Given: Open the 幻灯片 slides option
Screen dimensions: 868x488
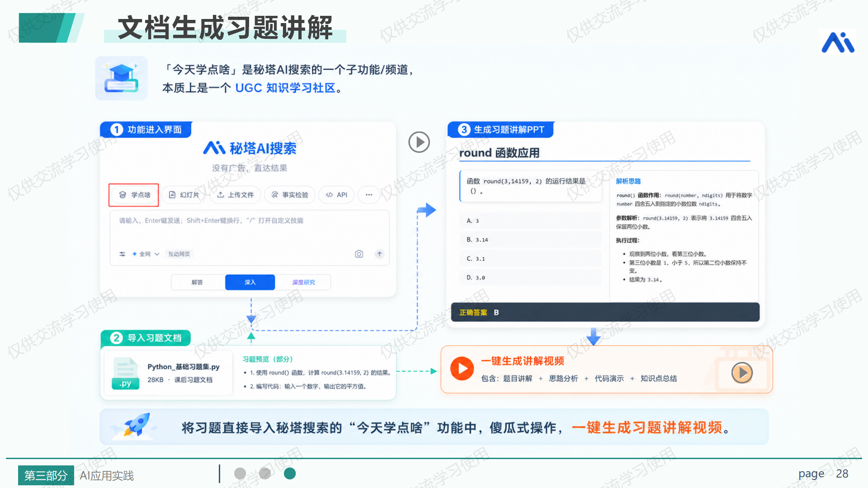Looking at the screenshot, I should tap(184, 195).
